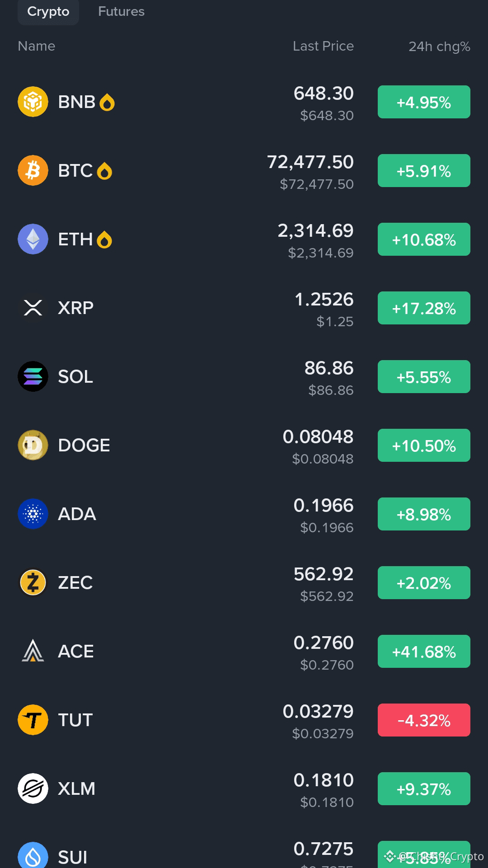Sort list by Name header
The height and width of the screenshot is (868, 488).
(x=37, y=46)
